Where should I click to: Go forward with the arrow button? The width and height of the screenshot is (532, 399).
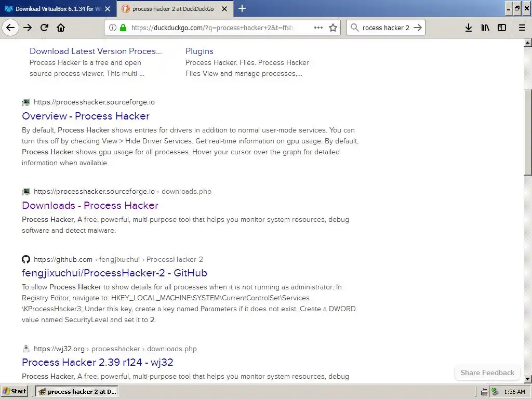click(x=28, y=28)
